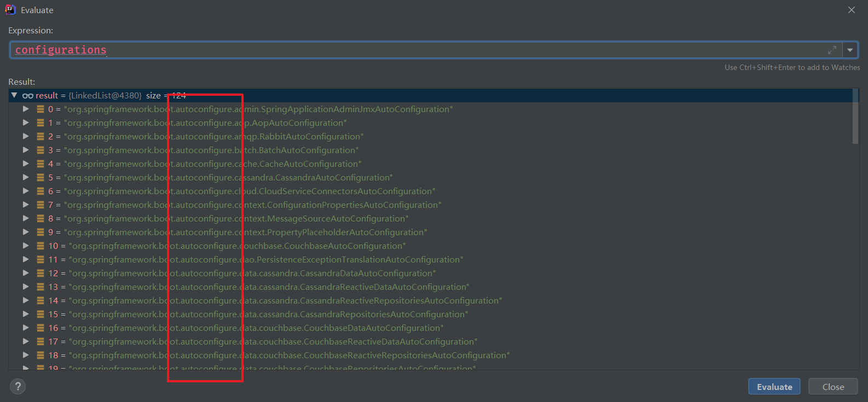The width and height of the screenshot is (868, 402).
Task: Select the CloudServiceConnectorsAutoConfiguration string value
Action: [x=250, y=191]
